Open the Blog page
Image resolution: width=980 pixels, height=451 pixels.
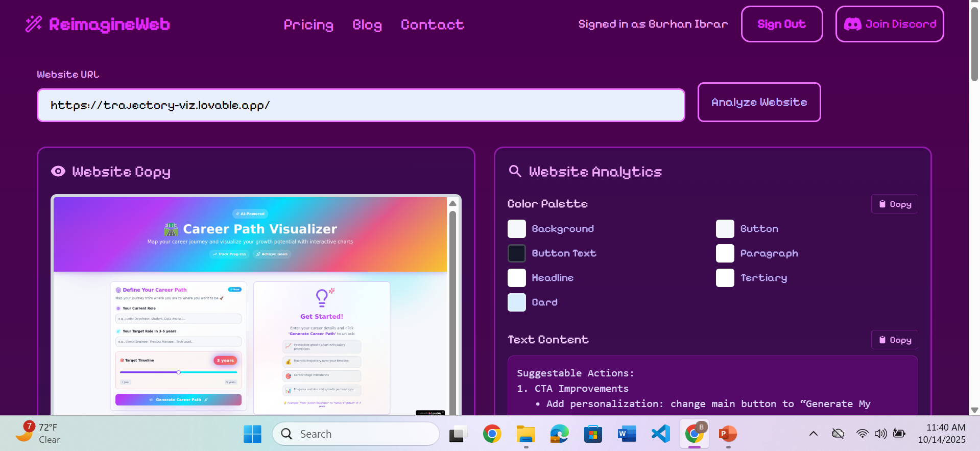tap(367, 25)
